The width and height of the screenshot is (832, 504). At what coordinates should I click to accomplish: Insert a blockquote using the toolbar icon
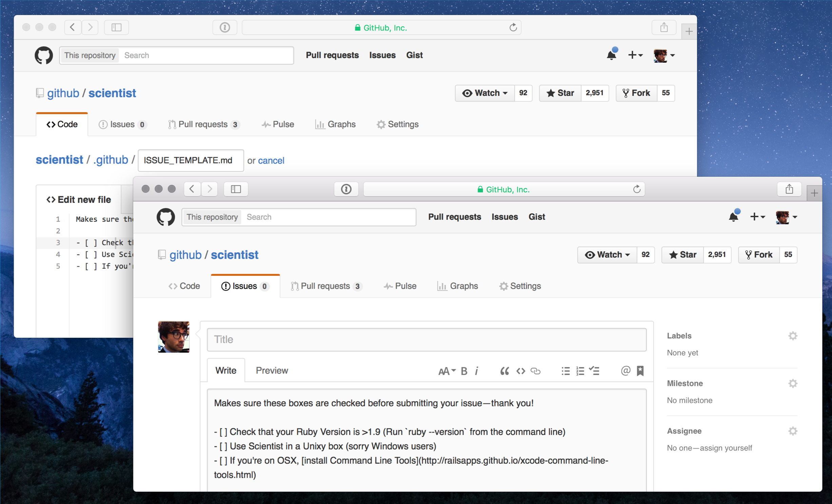[504, 371]
